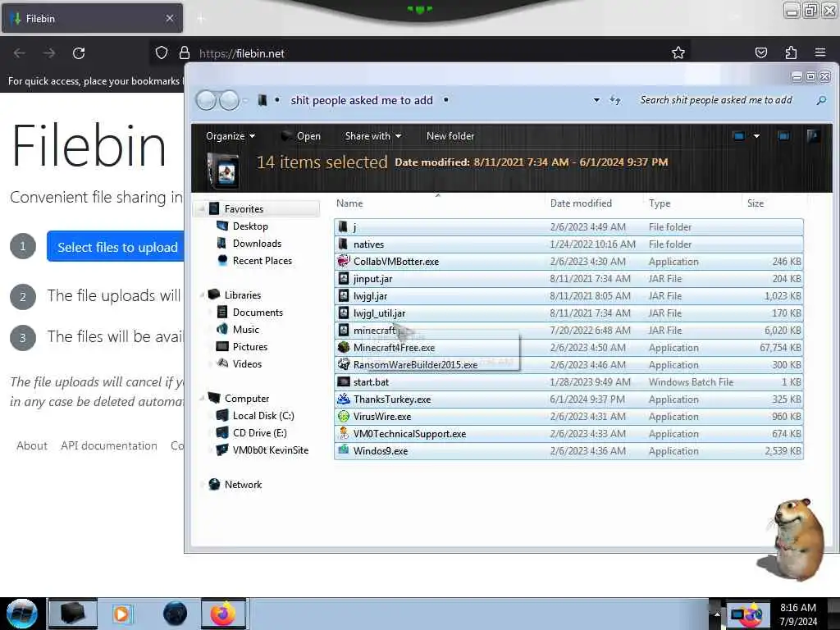The image size is (840, 630).
Task: Sort by Date modified column header
Action: coord(581,203)
